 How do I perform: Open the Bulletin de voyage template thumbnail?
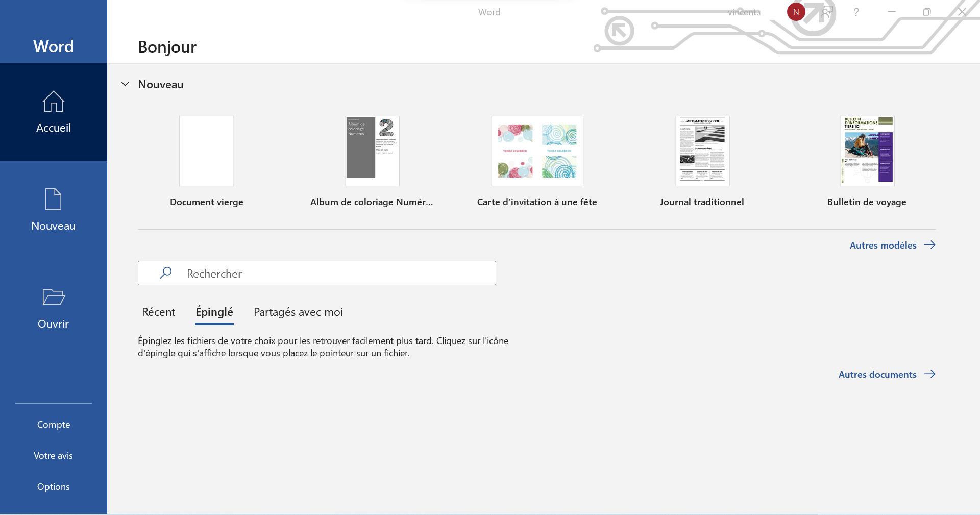(867, 151)
